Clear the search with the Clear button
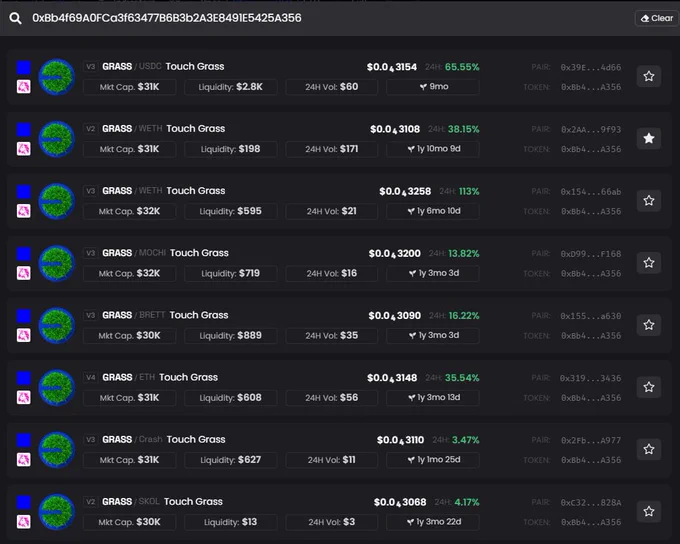Viewport: 680px width, 544px height. coord(657,18)
